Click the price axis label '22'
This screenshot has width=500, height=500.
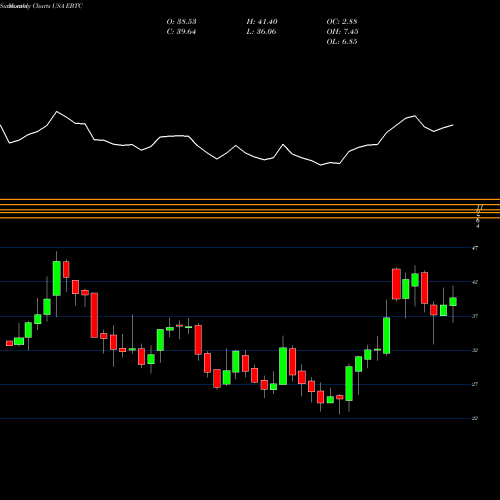475,418
